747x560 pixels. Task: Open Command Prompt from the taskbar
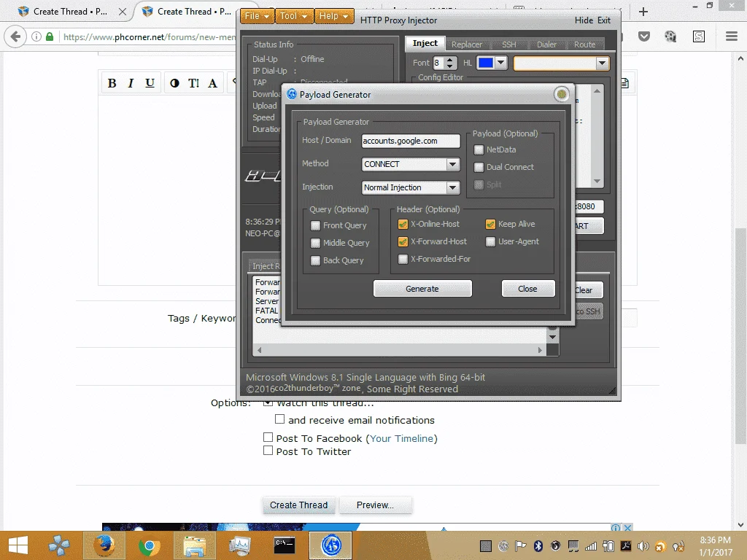pos(285,545)
